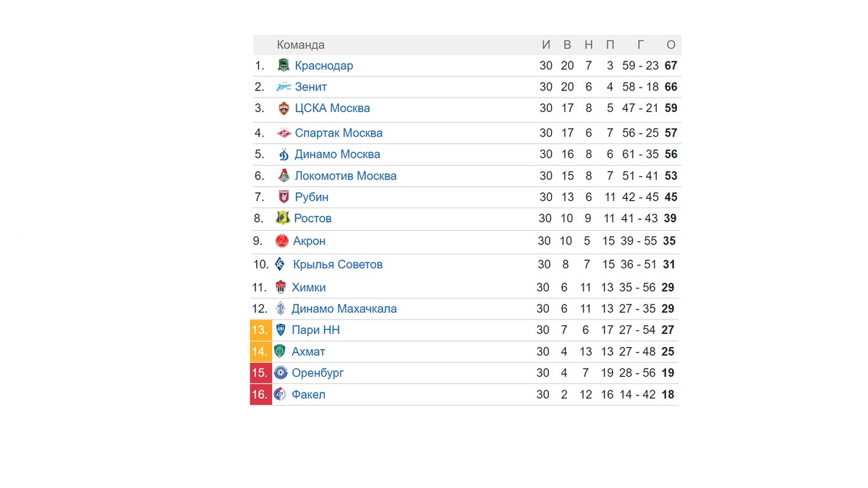Open the Ахмат team link
The width and height of the screenshot is (868, 488).
308,352
